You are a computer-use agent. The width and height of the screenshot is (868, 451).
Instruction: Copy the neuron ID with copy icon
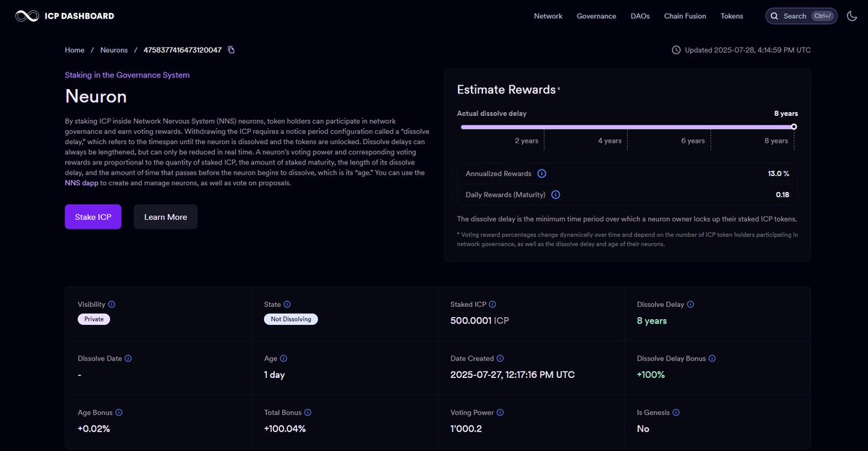pos(231,50)
